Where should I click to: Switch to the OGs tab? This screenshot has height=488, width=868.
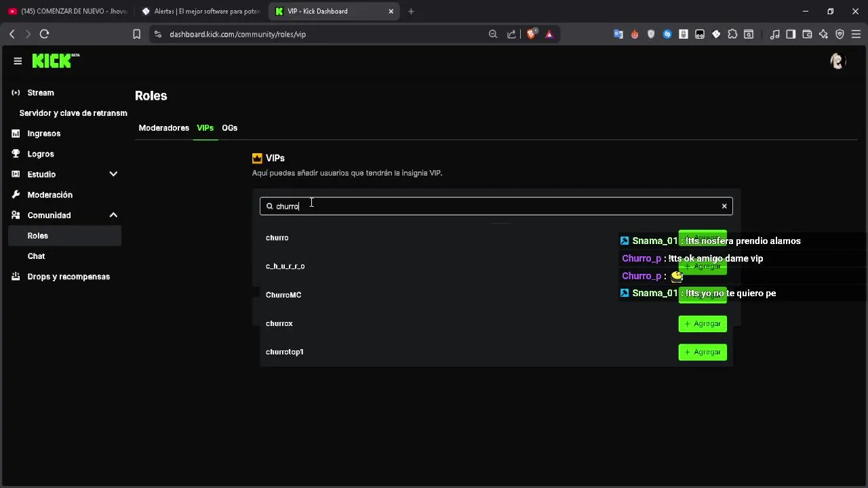tap(229, 128)
